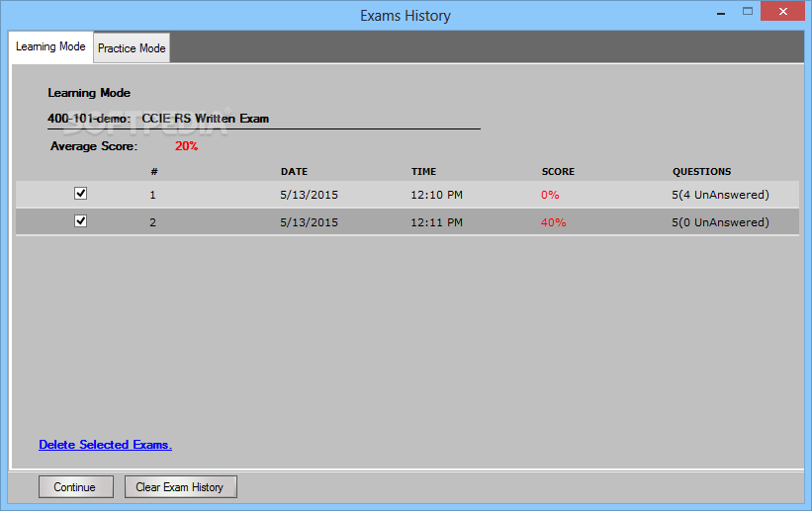
Task: Click the Delete Selected Exams link
Action: [105, 445]
